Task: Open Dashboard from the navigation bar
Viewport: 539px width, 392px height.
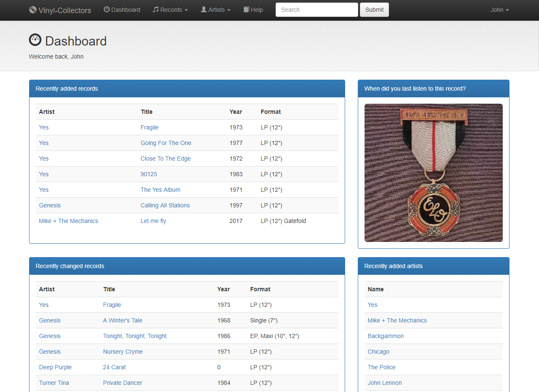Action: pyautogui.click(x=126, y=10)
